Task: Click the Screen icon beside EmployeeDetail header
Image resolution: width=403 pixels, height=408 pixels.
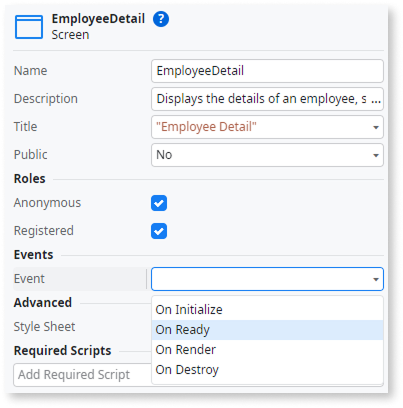Action: click(29, 27)
